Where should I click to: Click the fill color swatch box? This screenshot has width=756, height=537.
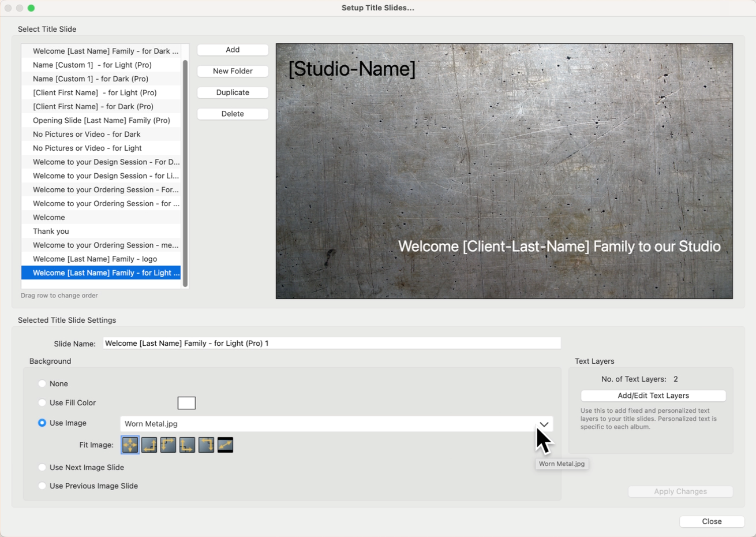186,403
